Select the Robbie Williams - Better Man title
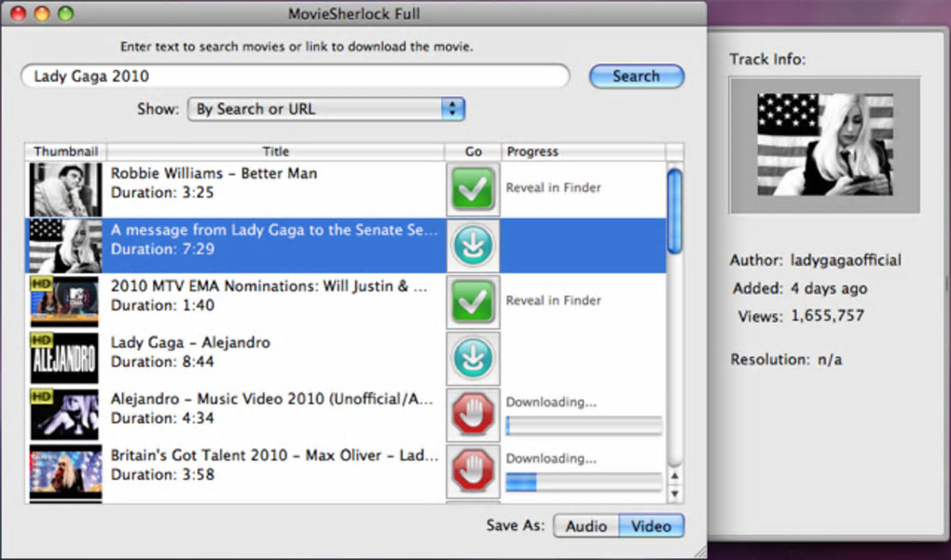 point(214,173)
